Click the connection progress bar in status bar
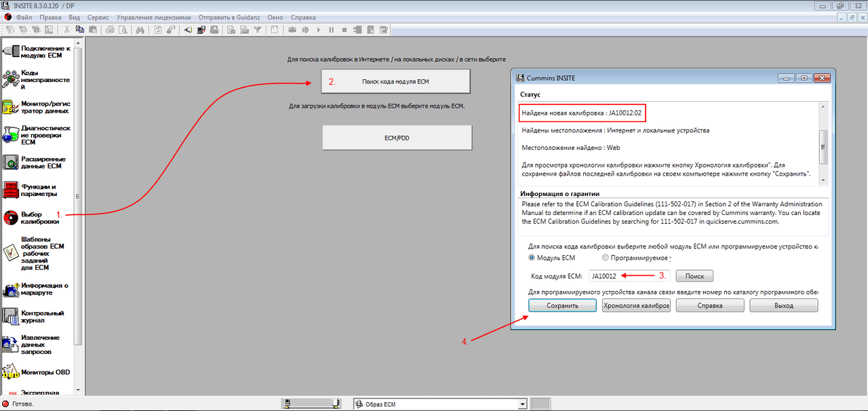 310,404
